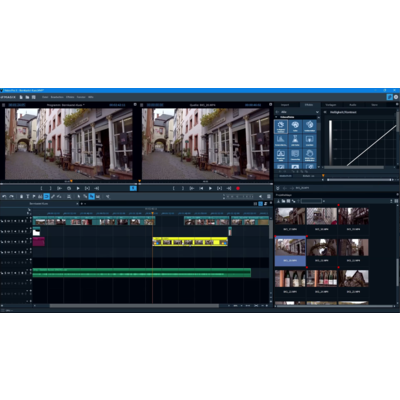The image size is (400, 400).
Task: Open the title editor T icon
Action: click(28, 197)
